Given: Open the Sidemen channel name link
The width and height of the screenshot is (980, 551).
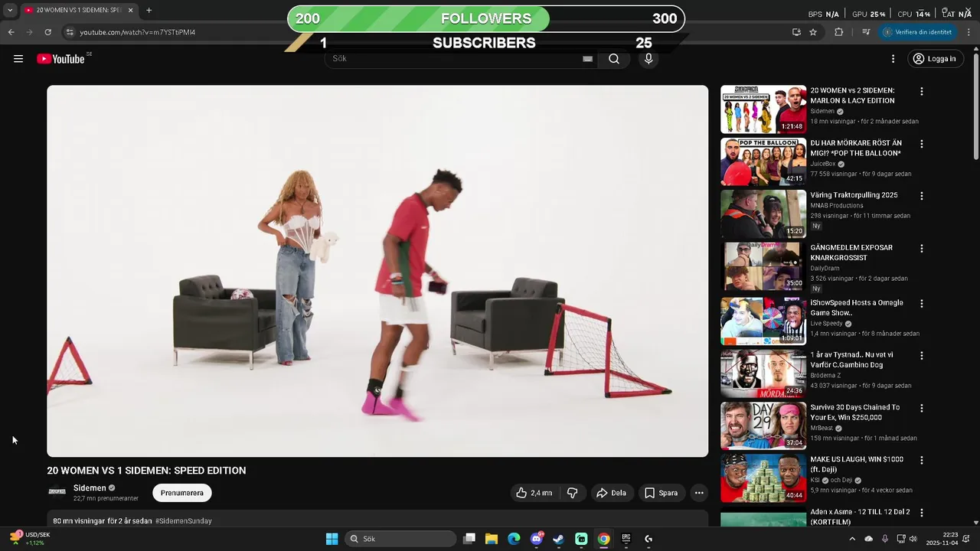Looking at the screenshot, I should (90, 487).
